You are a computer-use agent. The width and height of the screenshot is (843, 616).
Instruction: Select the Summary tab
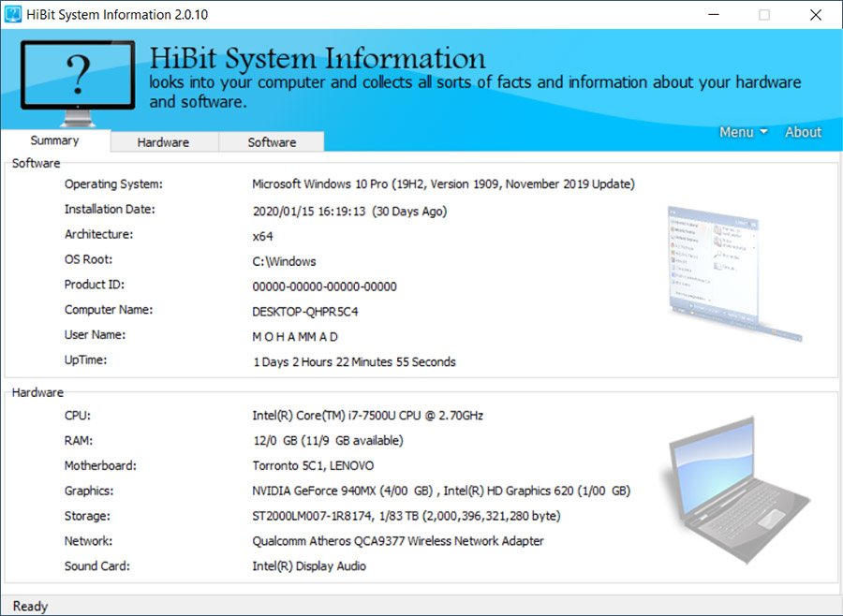tap(54, 140)
